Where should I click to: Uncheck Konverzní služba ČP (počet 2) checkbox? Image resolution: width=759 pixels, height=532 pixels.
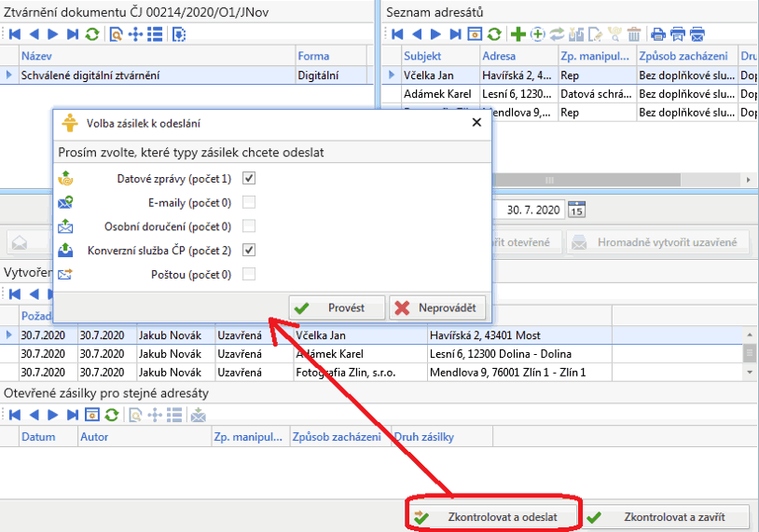pyautogui.click(x=249, y=250)
